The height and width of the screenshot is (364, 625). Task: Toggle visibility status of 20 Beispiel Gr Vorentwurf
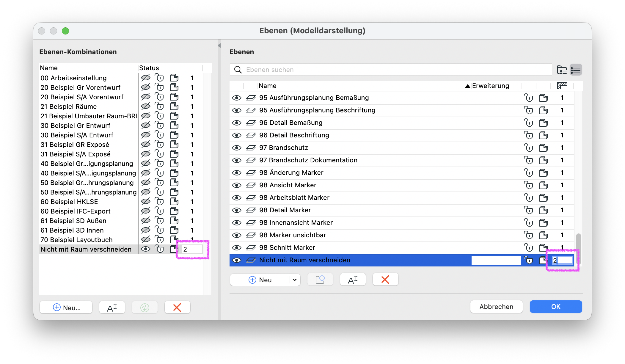coord(146,87)
